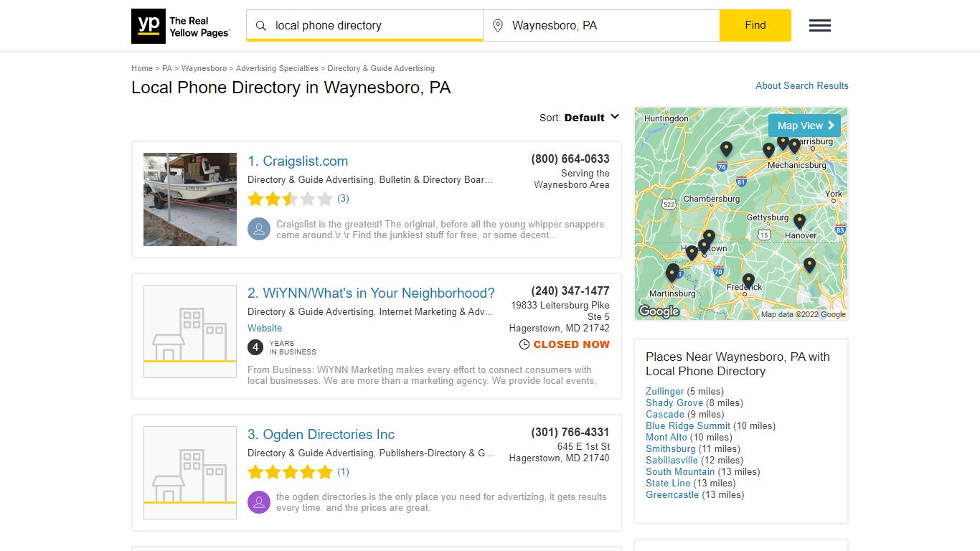
Task: Click the map pin near Hanover
Action: pos(799,221)
